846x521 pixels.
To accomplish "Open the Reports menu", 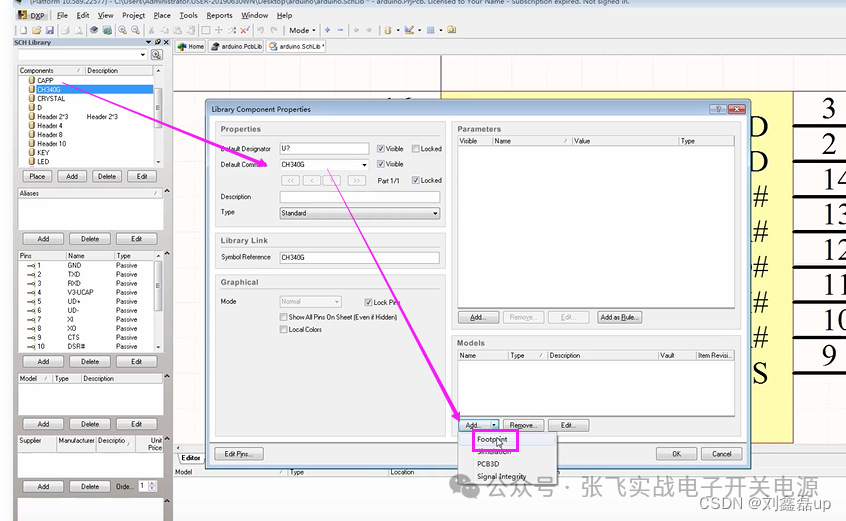I will point(220,15).
